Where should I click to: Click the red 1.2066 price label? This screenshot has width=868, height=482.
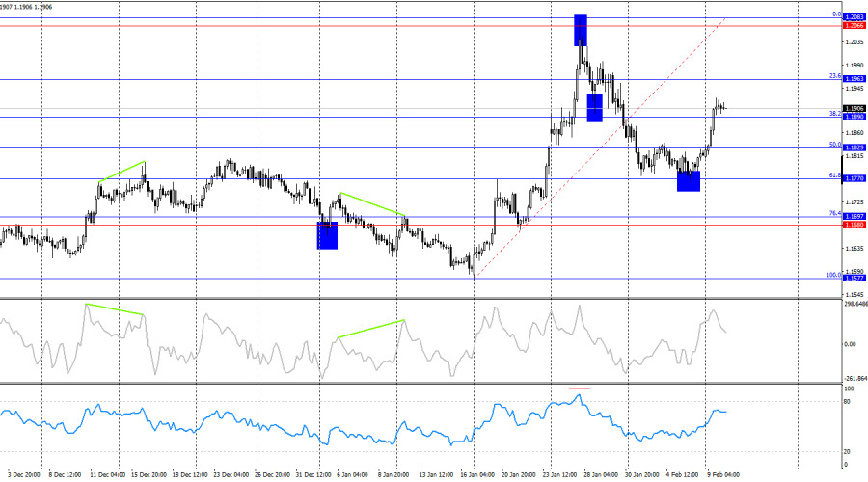(853, 26)
